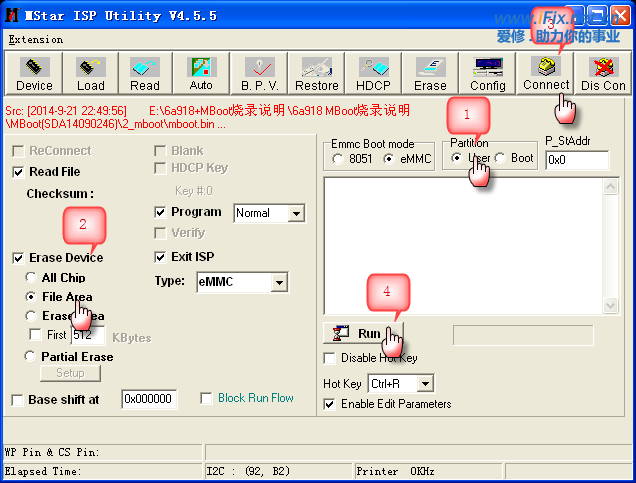Uncheck the Exit ISP checkbox
Viewport: 636px width, 483px height.
[161, 257]
